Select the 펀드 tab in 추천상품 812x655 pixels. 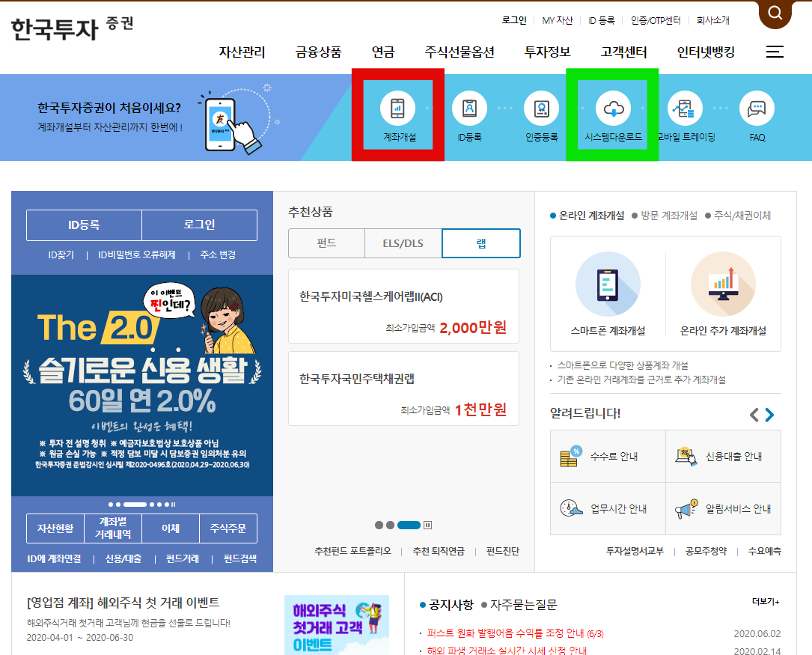[x=326, y=243]
